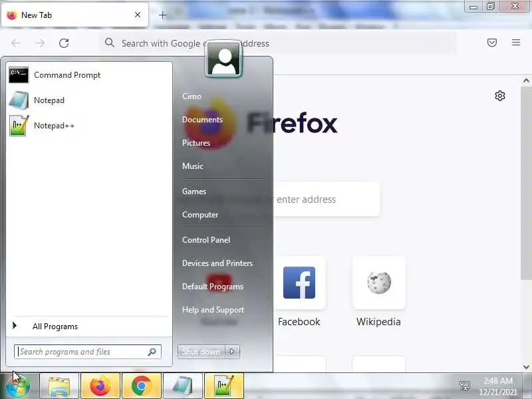The image size is (532, 399).
Task: Open new tab personalize gear
Action: tap(500, 96)
